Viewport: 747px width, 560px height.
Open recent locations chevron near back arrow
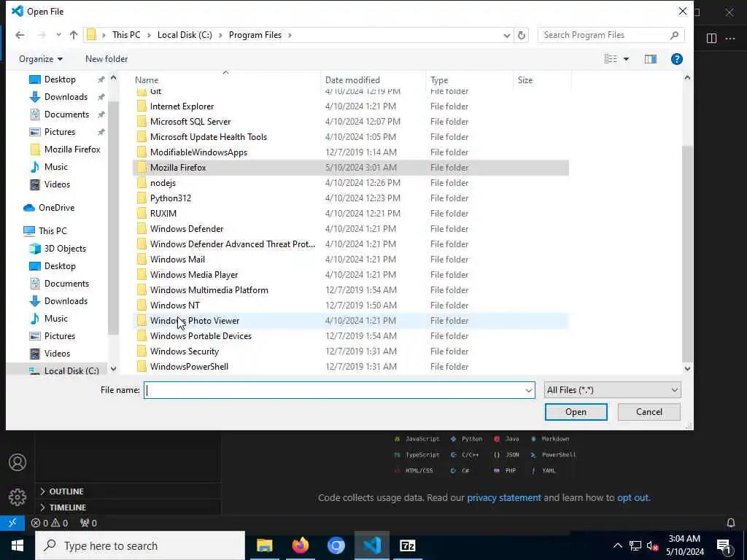click(x=58, y=35)
